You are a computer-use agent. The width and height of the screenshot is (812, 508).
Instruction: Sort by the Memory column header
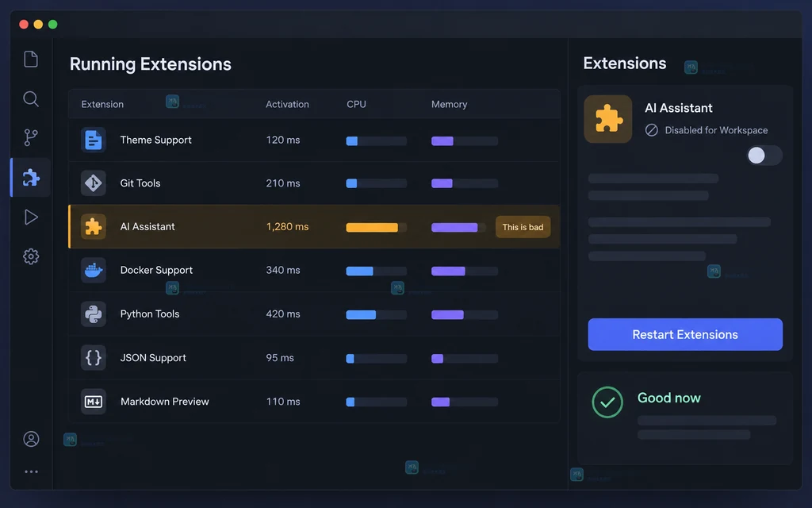click(449, 104)
